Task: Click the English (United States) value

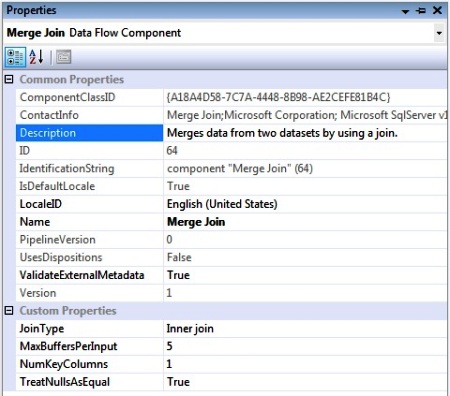Action: tap(222, 204)
